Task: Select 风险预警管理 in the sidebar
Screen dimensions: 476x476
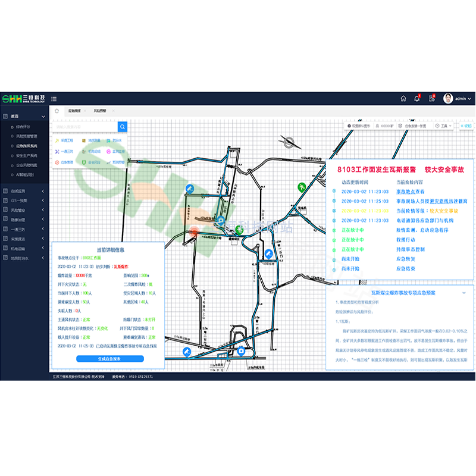Action: point(27,136)
